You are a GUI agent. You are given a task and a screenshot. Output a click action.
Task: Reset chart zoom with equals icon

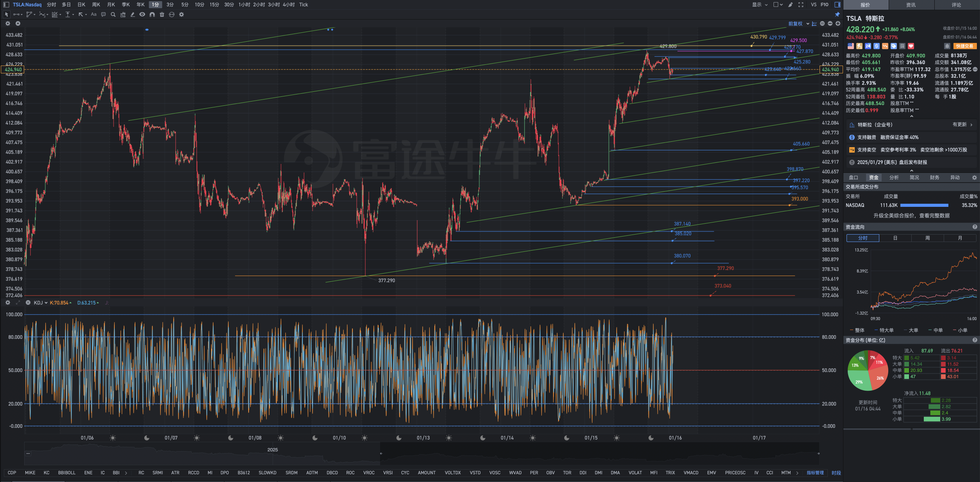point(822,24)
